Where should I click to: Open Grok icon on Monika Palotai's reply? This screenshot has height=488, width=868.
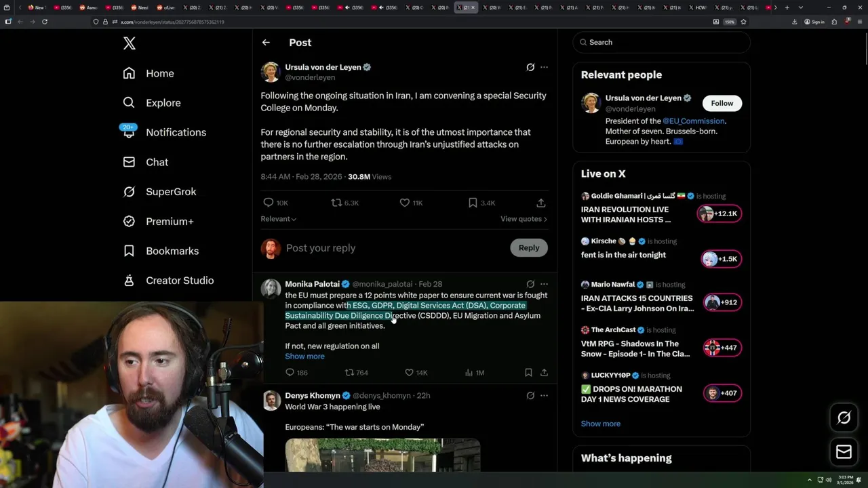(x=530, y=284)
